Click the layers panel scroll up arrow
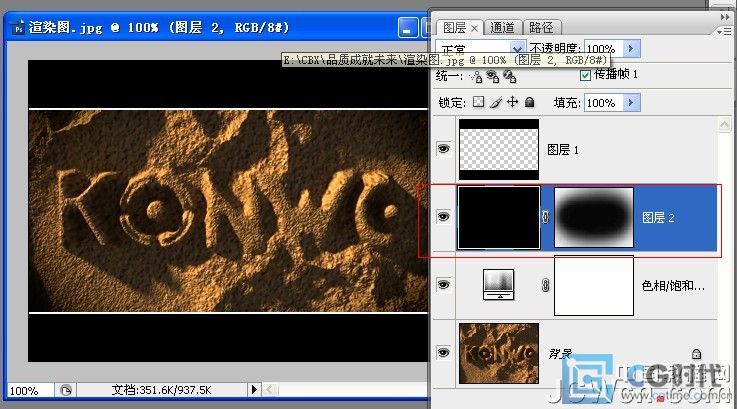The height and width of the screenshot is (409, 737). pyautogui.click(x=724, y=125)
